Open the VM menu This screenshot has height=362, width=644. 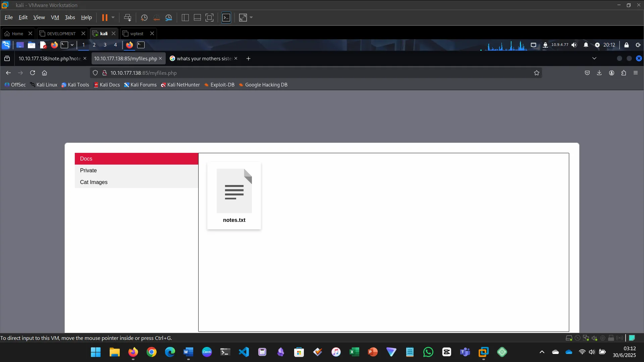55,17
